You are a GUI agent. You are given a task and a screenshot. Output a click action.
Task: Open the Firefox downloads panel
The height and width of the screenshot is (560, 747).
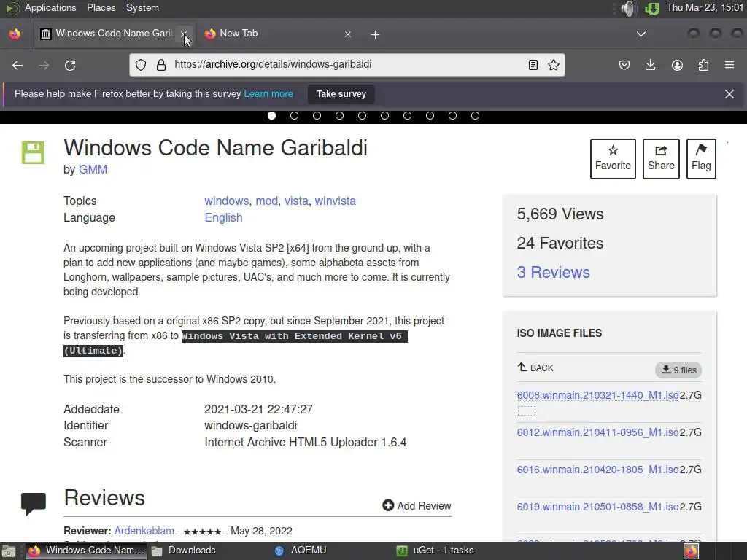[x=650, y=65]
